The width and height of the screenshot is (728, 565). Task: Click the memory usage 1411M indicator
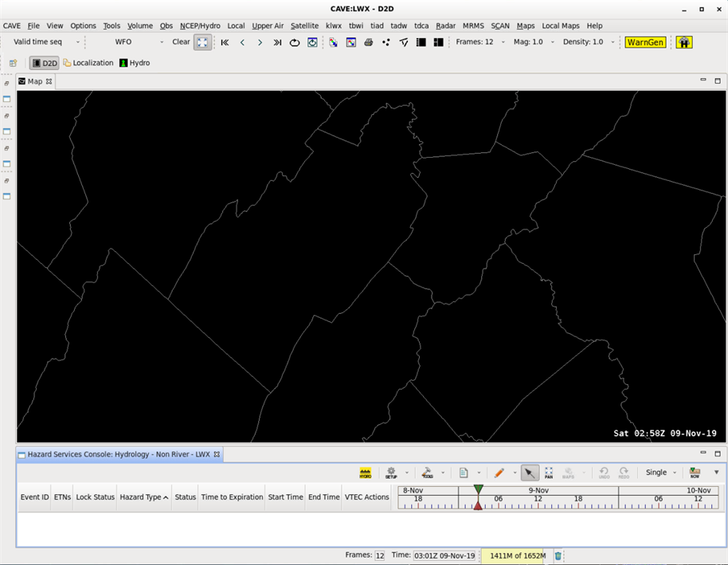click(513, 555)
